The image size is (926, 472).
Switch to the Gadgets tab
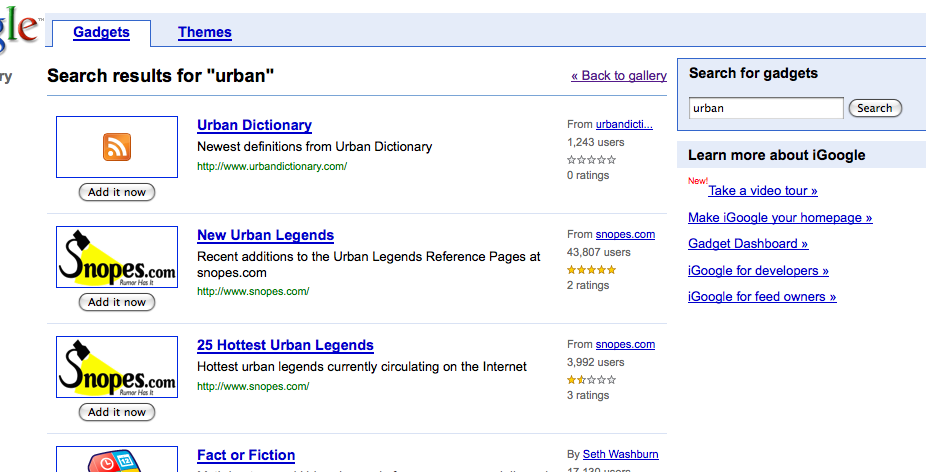tap(101, 32)
